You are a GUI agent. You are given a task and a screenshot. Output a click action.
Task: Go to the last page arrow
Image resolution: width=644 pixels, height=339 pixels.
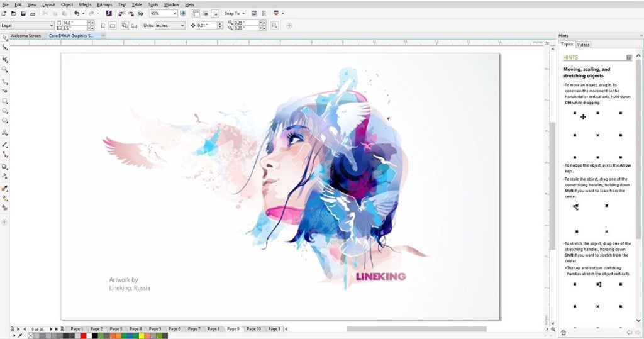point(57,329)
